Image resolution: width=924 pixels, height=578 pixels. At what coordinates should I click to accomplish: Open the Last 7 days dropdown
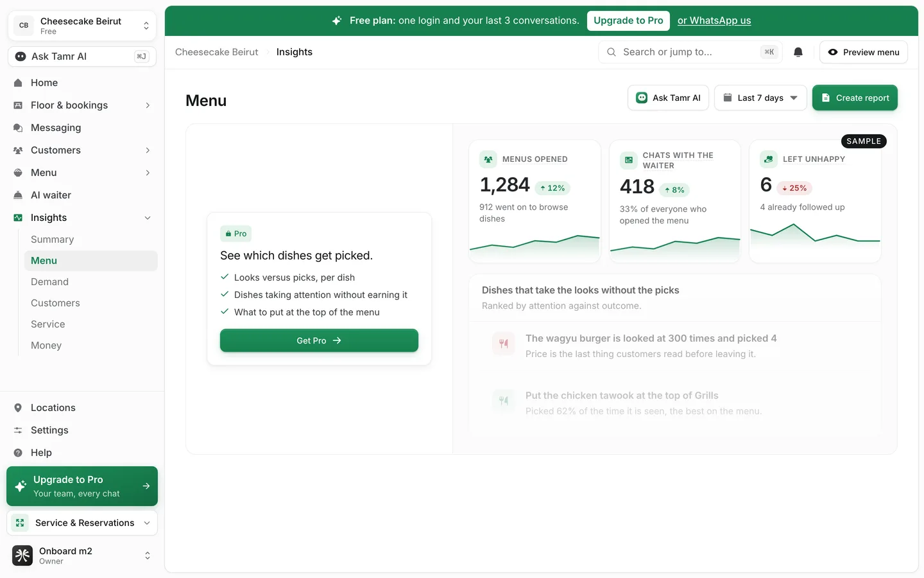[x=760, y=98]
